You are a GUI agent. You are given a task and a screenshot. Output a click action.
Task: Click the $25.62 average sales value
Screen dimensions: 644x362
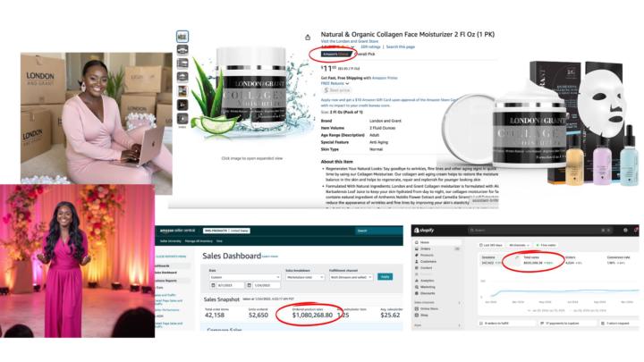(390, 316)
